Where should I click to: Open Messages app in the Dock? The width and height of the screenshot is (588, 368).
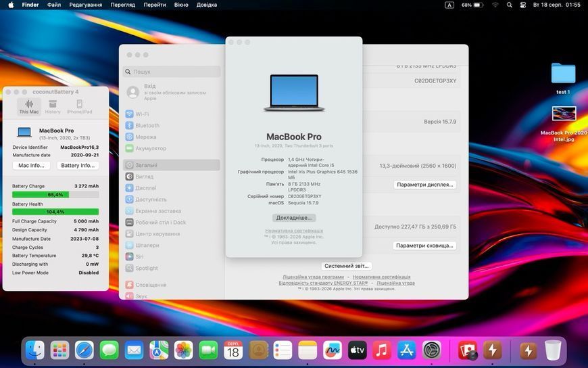[x=109, y=350]
